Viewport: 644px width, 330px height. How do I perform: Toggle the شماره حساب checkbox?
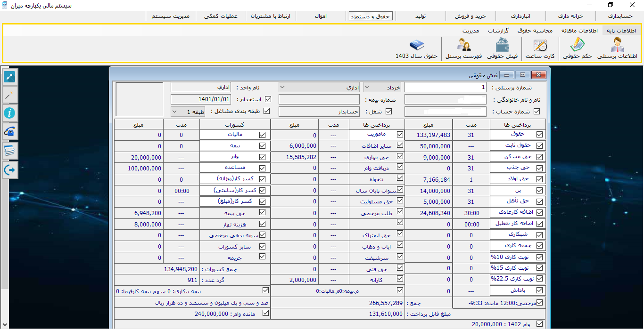537,112
